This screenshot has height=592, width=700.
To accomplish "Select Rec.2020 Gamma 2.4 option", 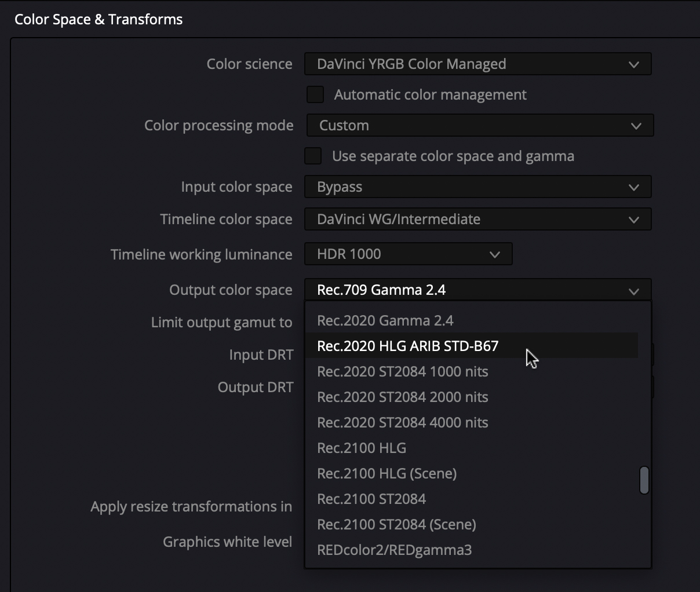I will pyautogui.click(x=471, y=320).
